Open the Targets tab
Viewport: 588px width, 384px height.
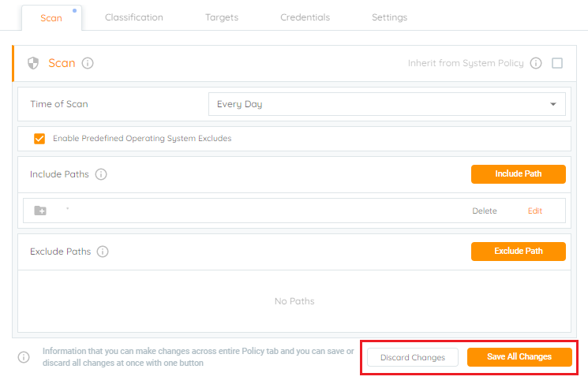click(222, 17)
